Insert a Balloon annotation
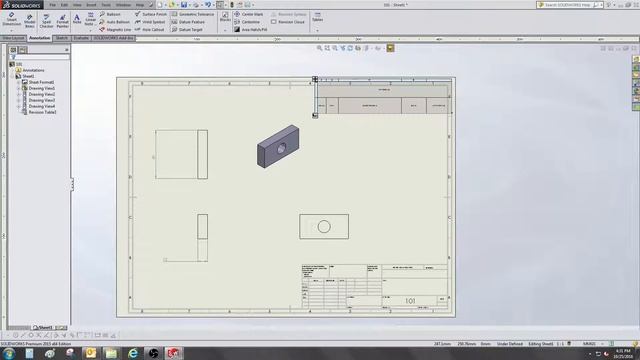 tap(110, 14)
